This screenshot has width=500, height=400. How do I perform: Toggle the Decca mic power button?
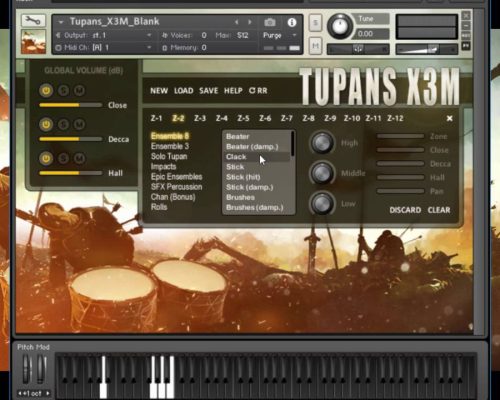click(46, 124)
